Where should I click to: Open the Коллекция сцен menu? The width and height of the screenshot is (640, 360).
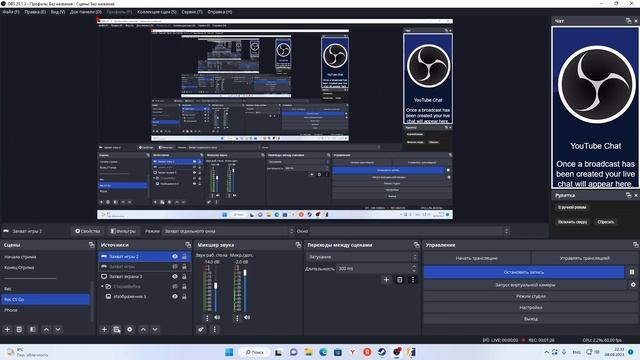pos(157,12)
